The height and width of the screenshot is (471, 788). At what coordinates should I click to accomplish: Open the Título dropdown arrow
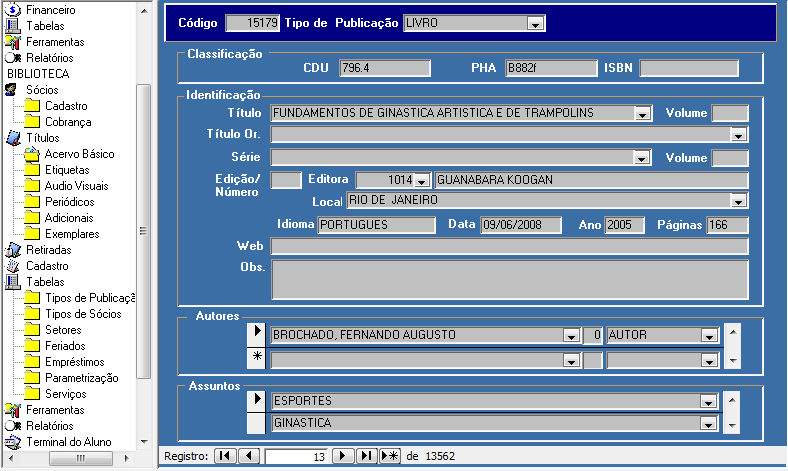click(642, 114)
